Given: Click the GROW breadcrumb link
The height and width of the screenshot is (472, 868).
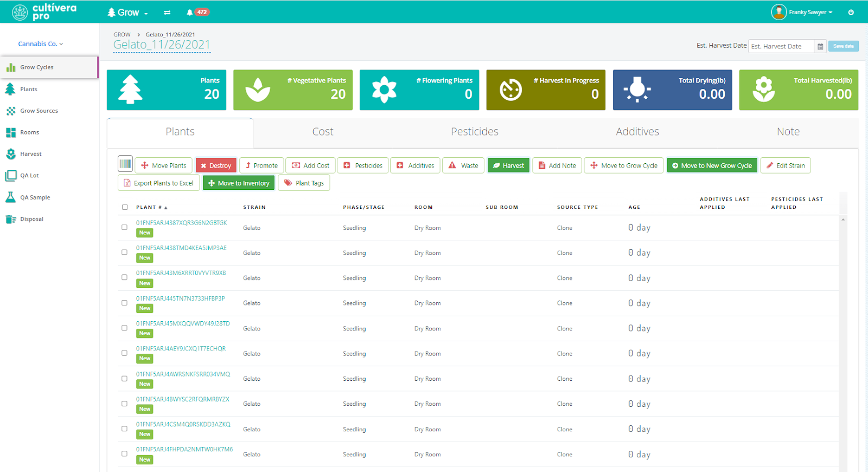Looking at the screenshot, I should coord(122,35).
